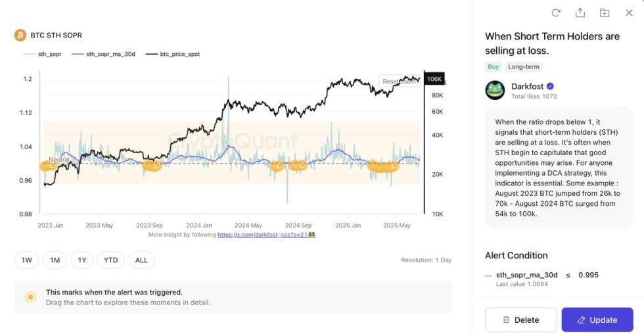644x334 pixels.
Task: Add alert to folder using the folder-plus icon
Action: tap(605, 12)
